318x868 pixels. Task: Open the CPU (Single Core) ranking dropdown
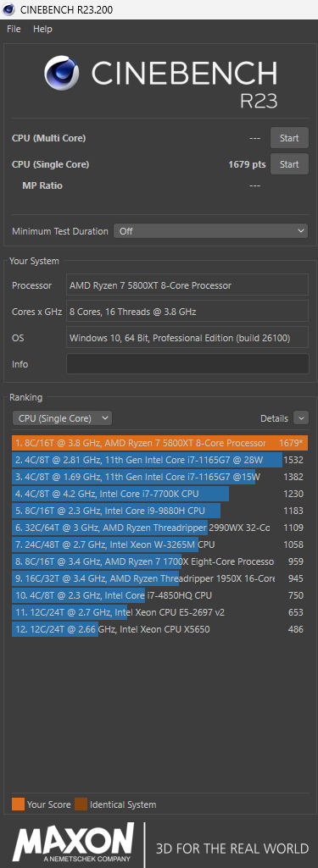point(62,418)
